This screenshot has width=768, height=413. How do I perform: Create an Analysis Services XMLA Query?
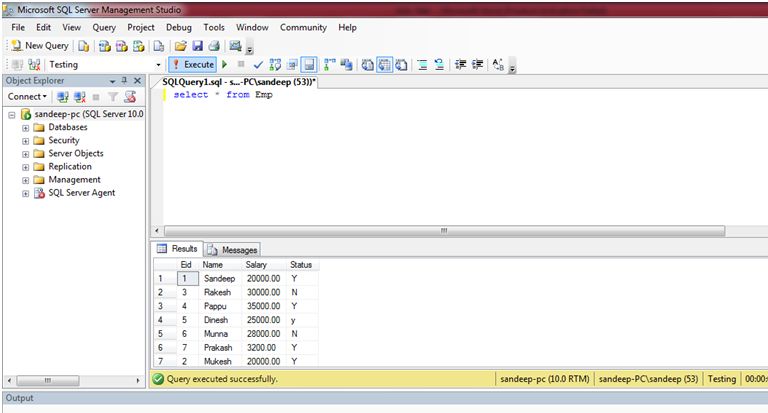[139, 46]
